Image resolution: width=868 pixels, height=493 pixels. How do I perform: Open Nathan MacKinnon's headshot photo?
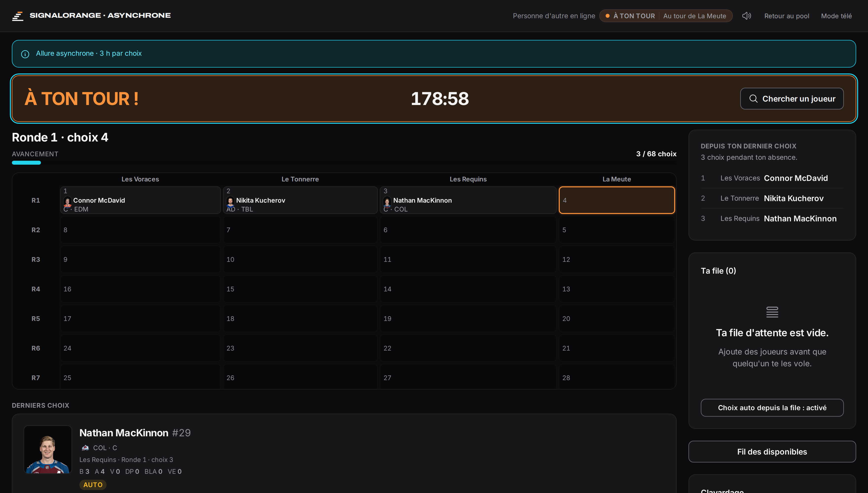coord(48,449)
